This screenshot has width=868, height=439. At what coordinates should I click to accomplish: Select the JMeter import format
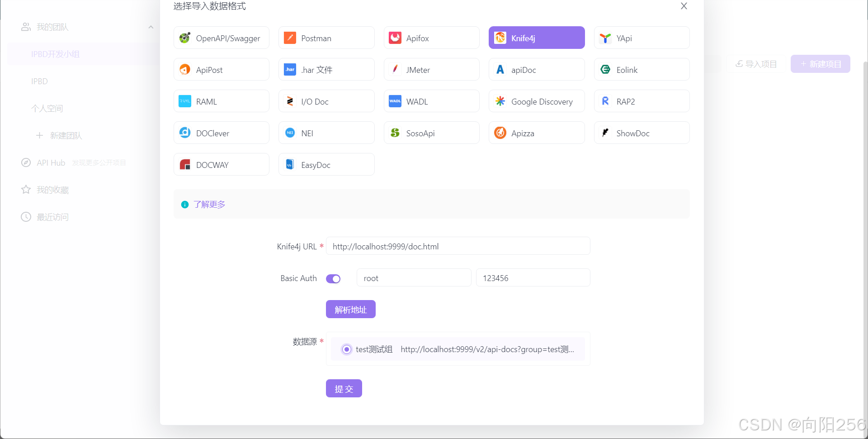431,70
